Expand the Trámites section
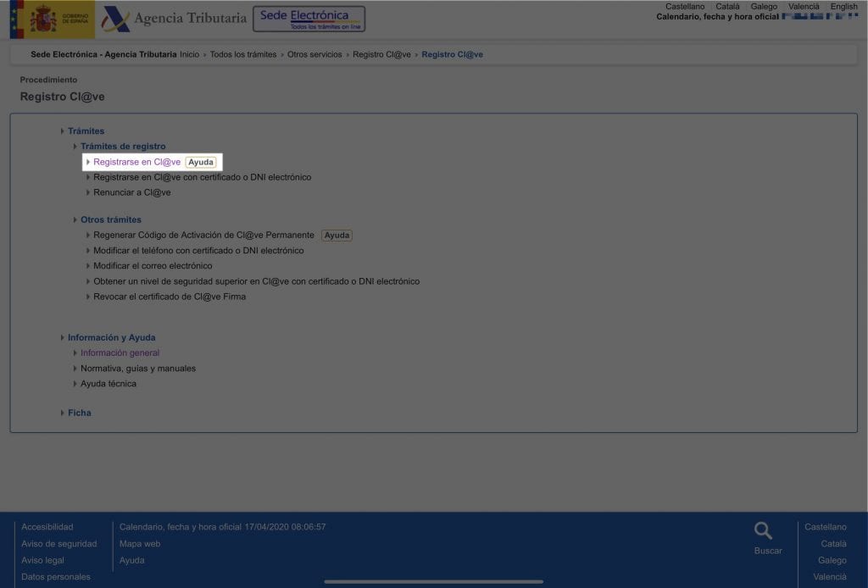Viewport: 868px width, 588px height. [x=86, y=131]
